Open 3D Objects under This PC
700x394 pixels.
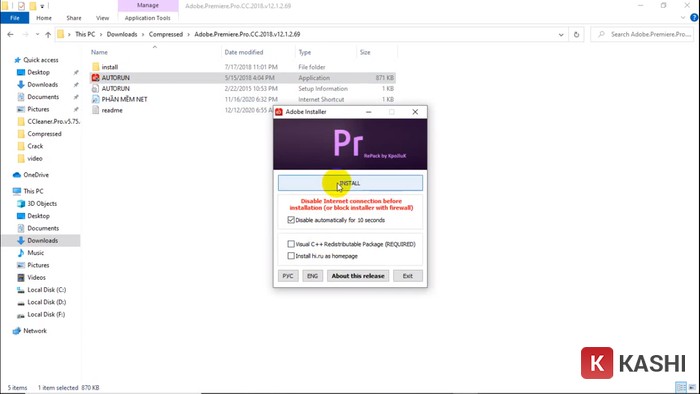click(42, 203)
